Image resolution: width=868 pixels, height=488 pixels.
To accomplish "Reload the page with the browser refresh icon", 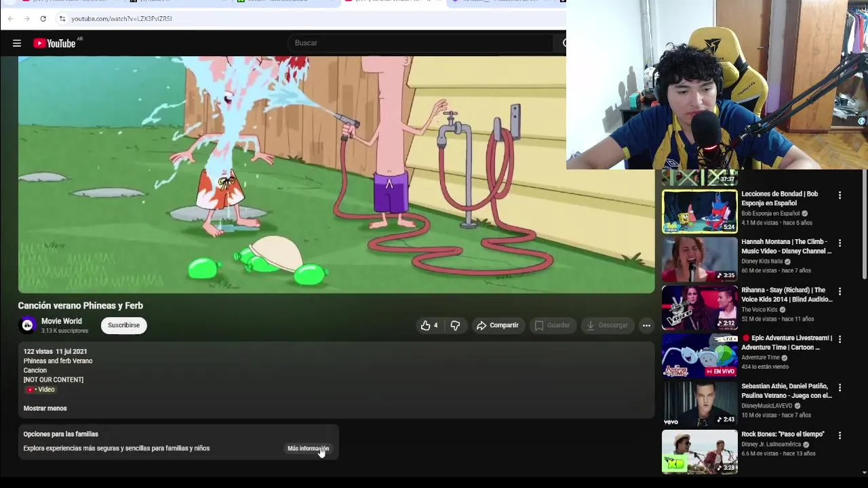I will [43, 18].
